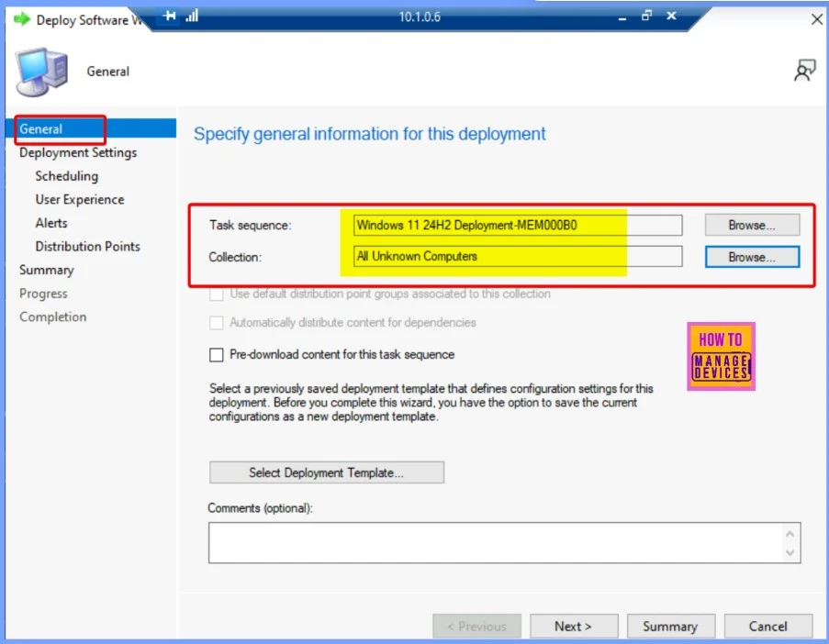Screen dimensions: 829x644
Task: Click the Task sequence text field
Action: (x=518, y=225)
